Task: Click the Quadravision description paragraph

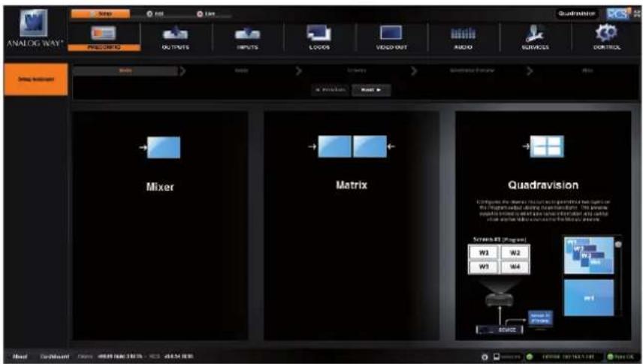Action: (x=543, y=211)
